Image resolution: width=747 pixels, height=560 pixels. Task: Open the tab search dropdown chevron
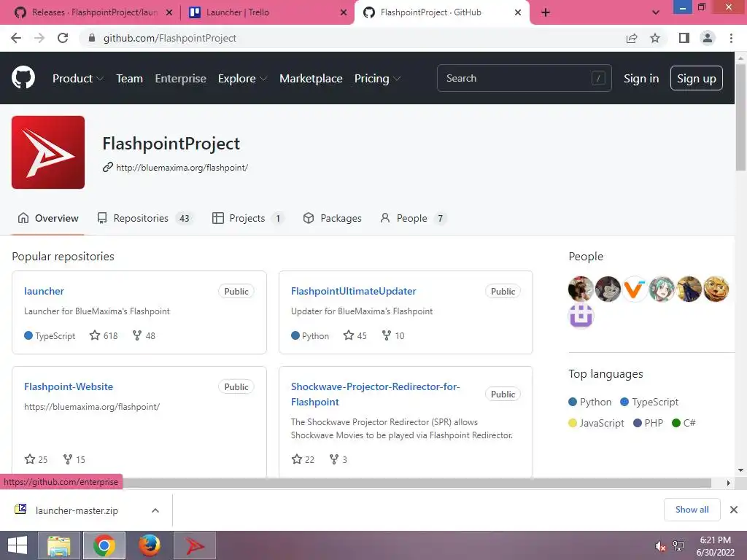pos(656,12)
